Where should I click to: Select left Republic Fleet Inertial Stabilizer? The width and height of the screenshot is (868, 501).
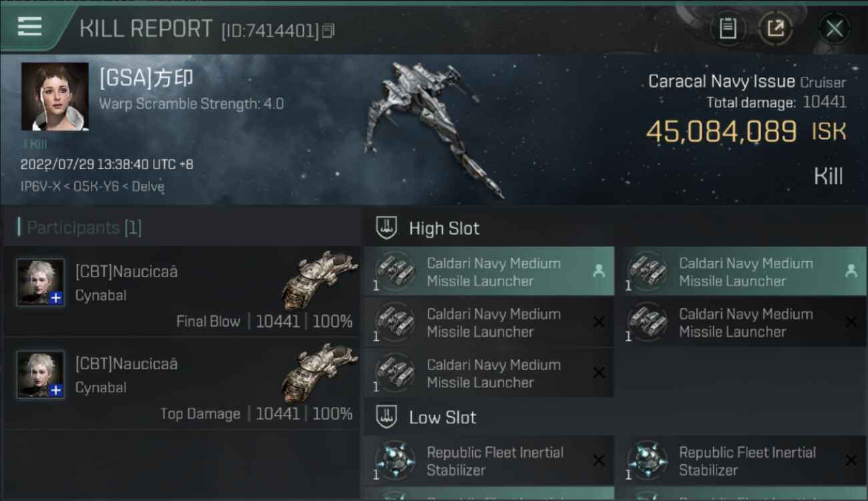pyautogui.click(x=489, y=461)
